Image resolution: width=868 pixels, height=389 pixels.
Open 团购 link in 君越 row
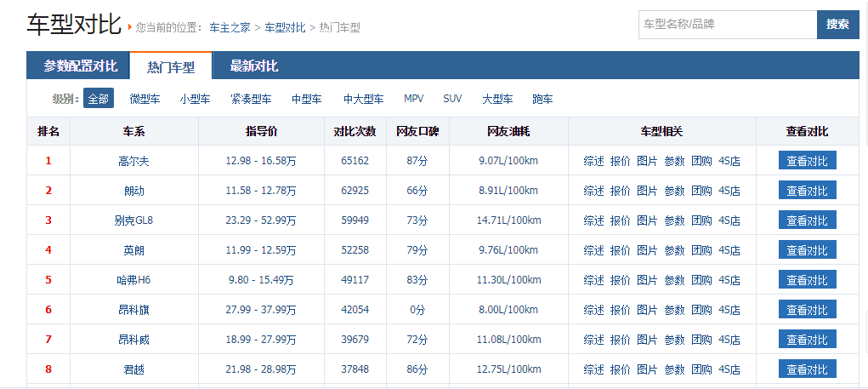701,369
